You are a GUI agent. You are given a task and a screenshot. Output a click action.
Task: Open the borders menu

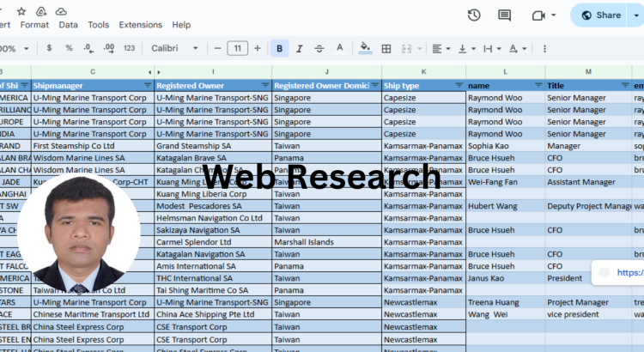(386, 48)
